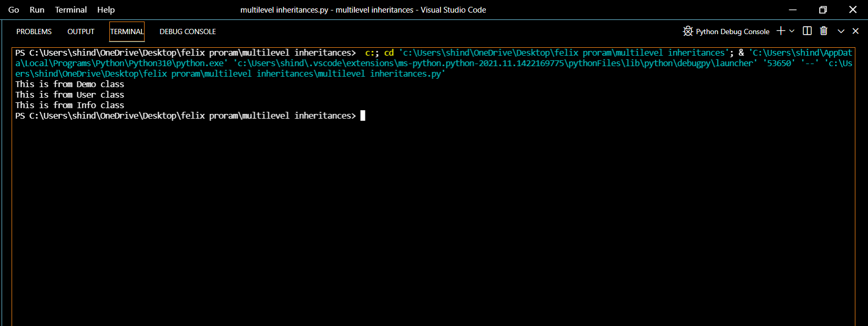Create a new terminal with plus icon
The image size is (868, 326).
coord(781,31)
